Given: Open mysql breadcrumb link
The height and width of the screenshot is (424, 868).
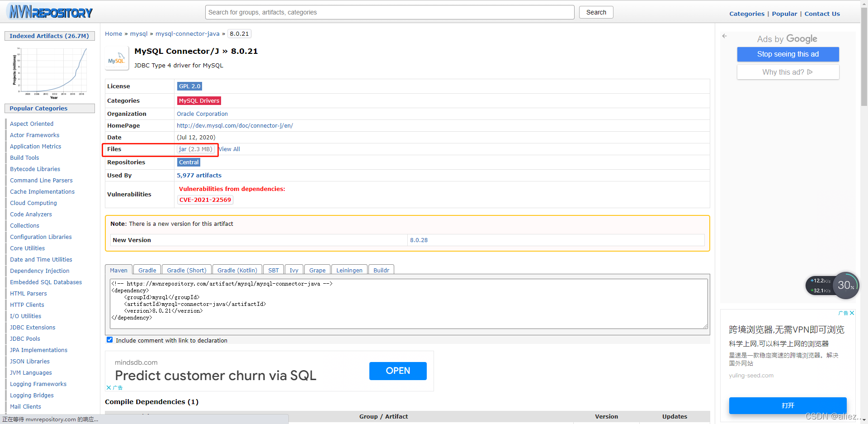Looking at the screenshot, I should click(x=139, y=33).
